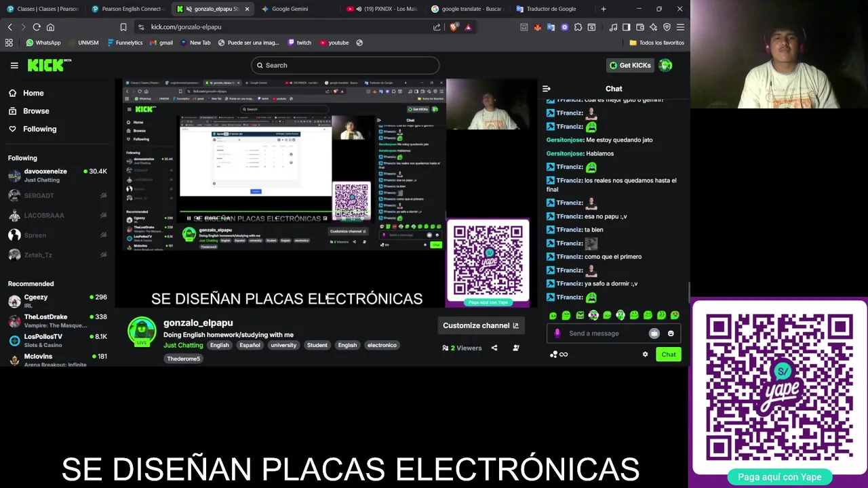
Task: Open Todos los favoritos folder
Action: [657, 43]
